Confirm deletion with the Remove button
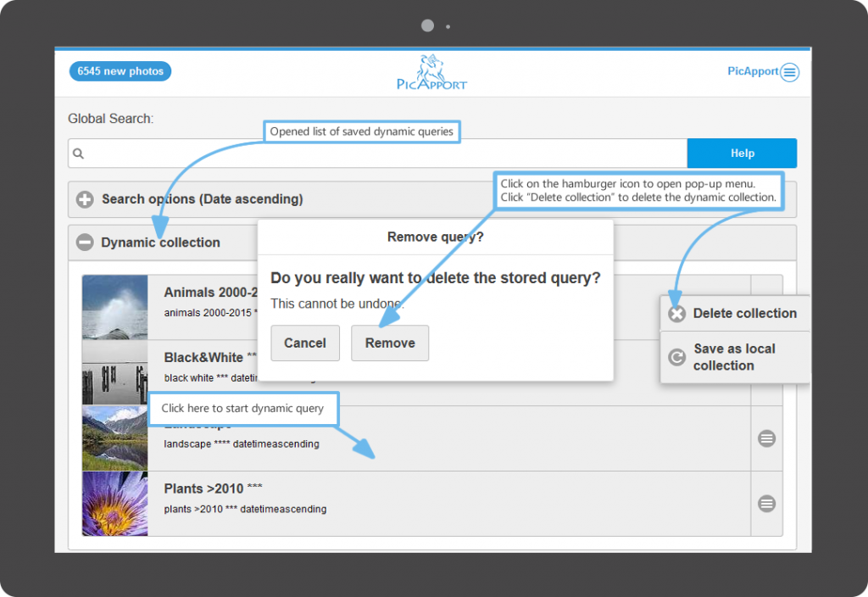The image size is (868, 597). point(390,343)
